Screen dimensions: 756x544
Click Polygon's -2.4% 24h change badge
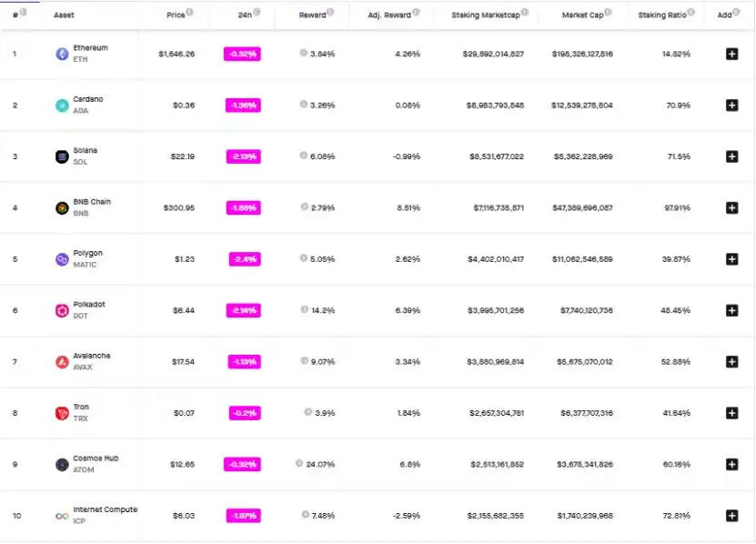coord(245,259)
